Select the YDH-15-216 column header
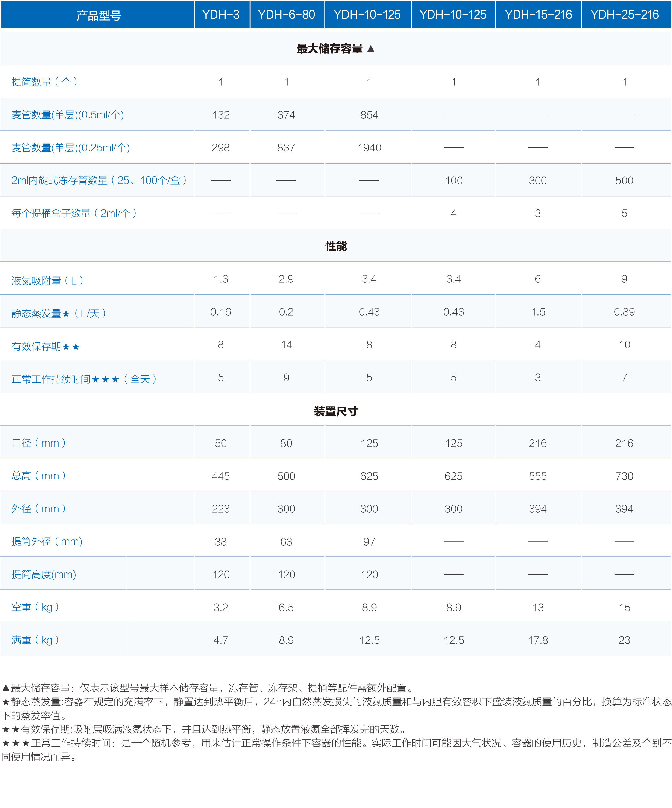 click(x=538, y=15)
